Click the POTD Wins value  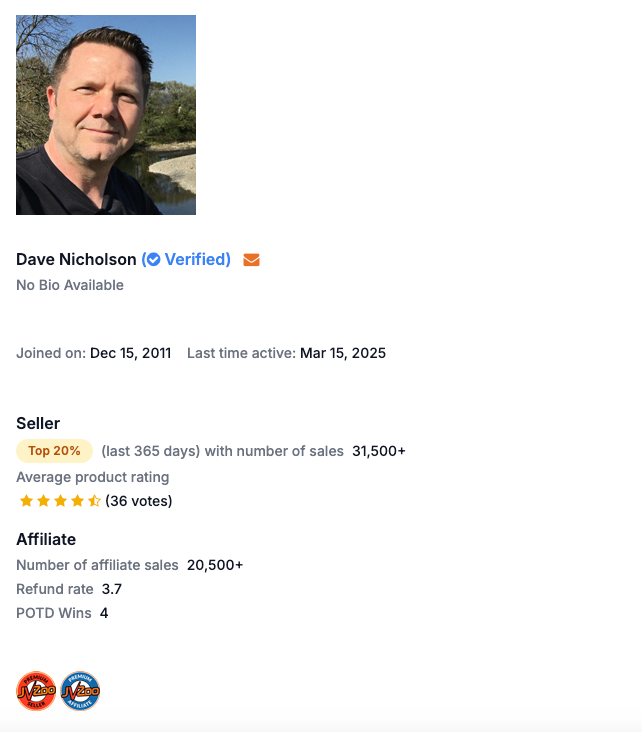point(104,613)
